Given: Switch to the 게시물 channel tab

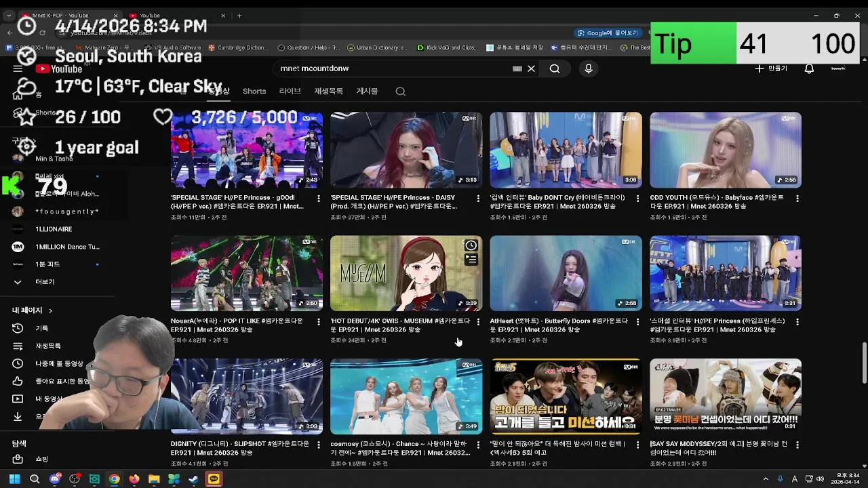Looking at the screenshot, I should [367, 91].
